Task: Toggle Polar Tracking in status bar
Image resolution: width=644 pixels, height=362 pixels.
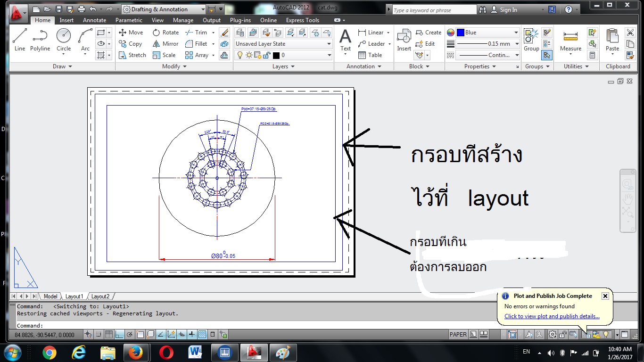Action: [130, 335]
